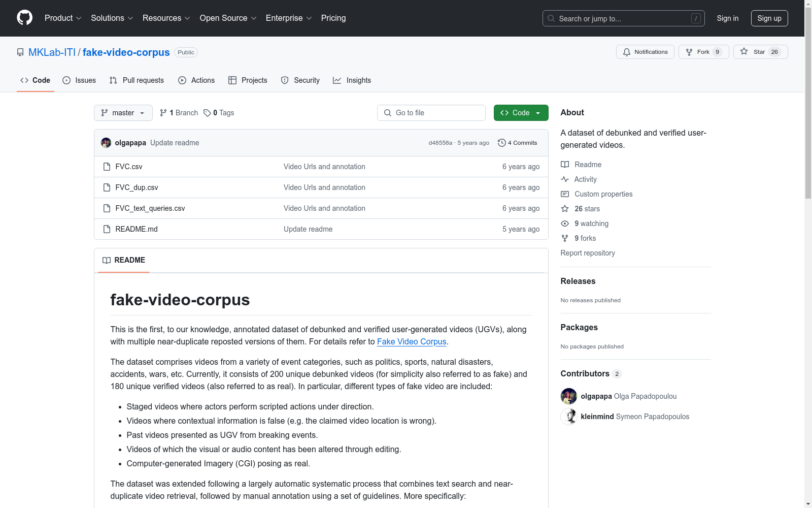Open the MKLab-ITI organization link
812x508 pixels.
point(52,52)
